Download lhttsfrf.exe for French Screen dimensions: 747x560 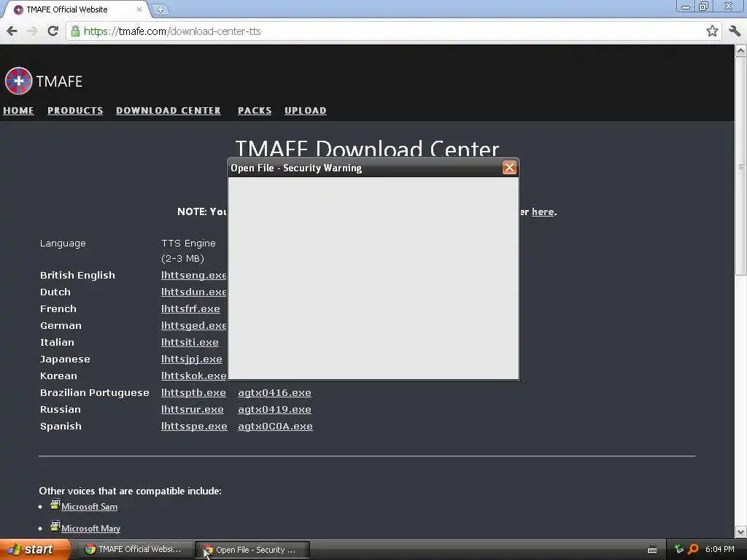pyautogui.click(x=190, y=308)
